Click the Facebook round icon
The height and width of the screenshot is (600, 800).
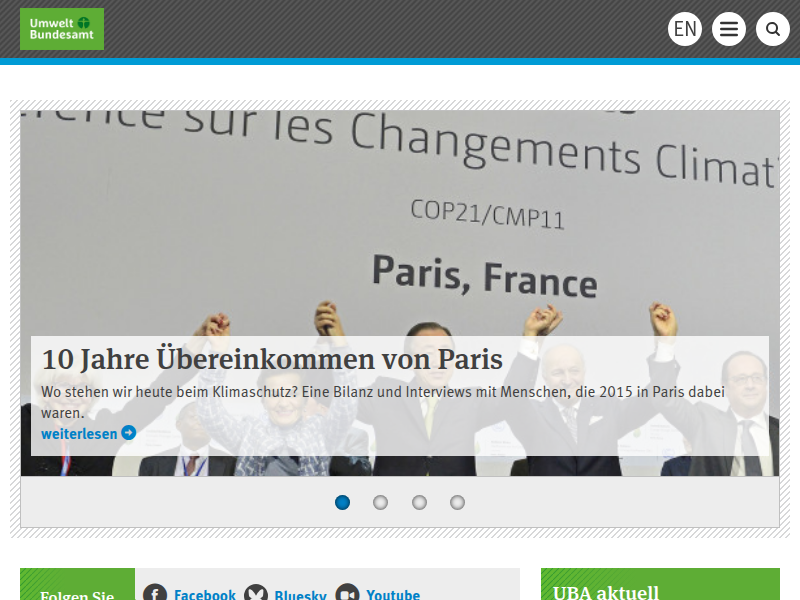[155, 593]
